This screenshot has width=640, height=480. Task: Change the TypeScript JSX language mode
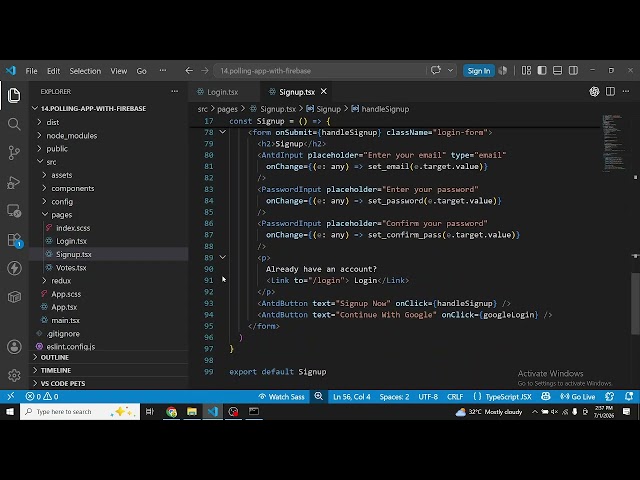click(509, 396)
